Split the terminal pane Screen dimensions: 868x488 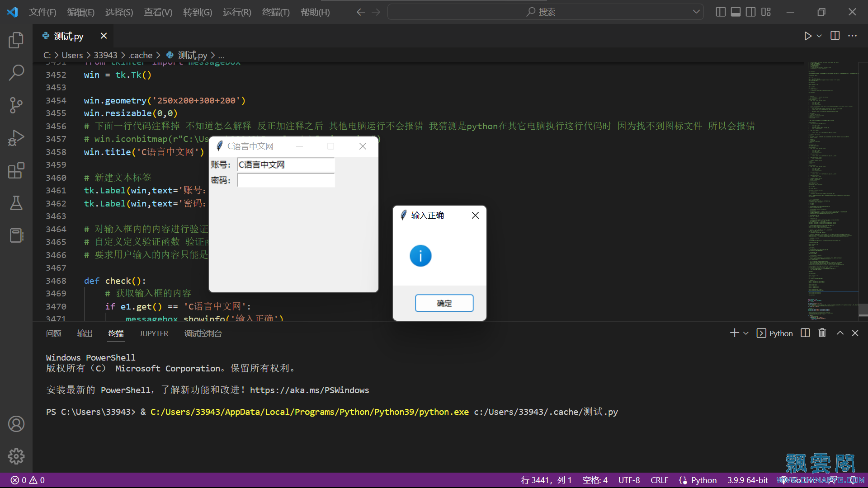click(x=805, y=333)
